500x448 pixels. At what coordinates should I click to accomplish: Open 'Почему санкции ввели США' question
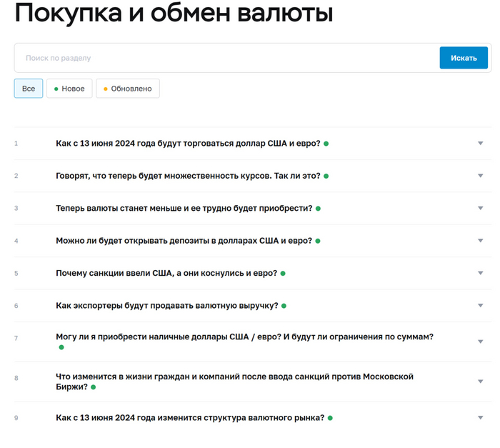click(166, 273)
